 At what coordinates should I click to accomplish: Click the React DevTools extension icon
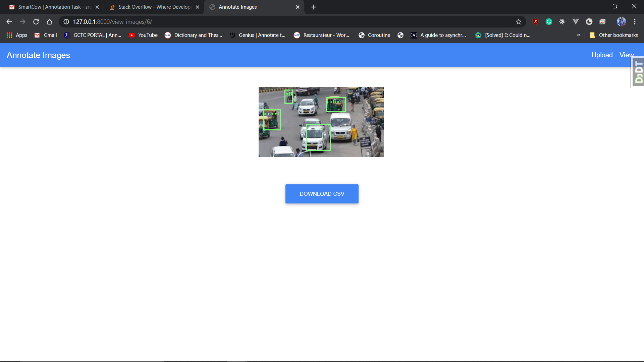(562, 22)
